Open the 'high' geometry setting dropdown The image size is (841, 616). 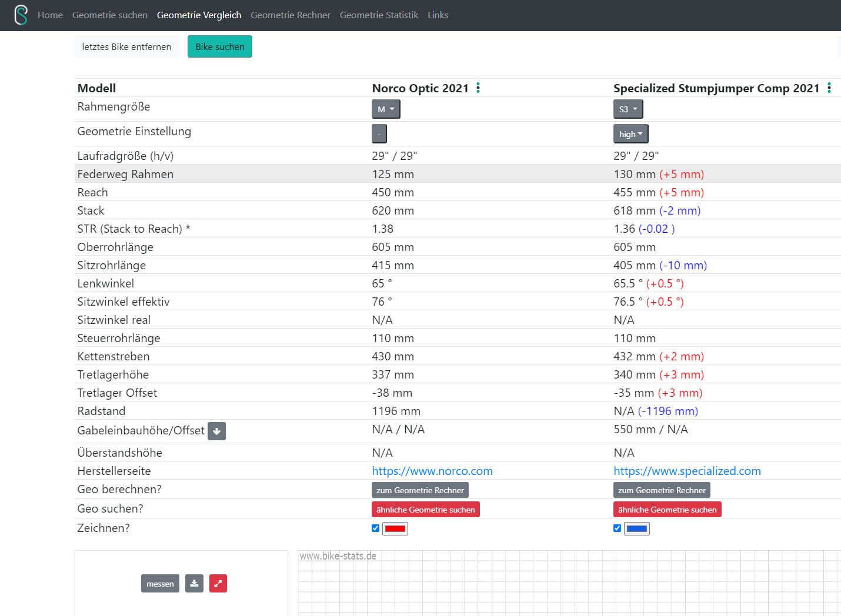pos(630,134)
